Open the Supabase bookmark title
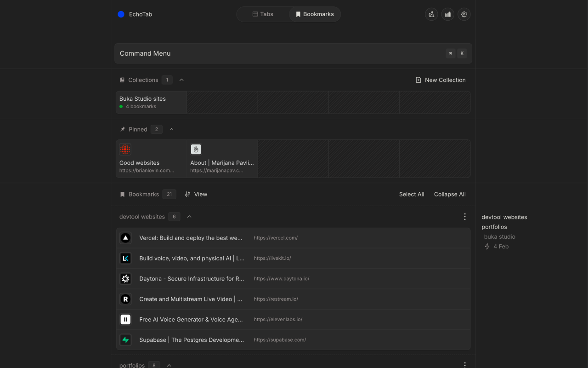 [x=192, y=339]
